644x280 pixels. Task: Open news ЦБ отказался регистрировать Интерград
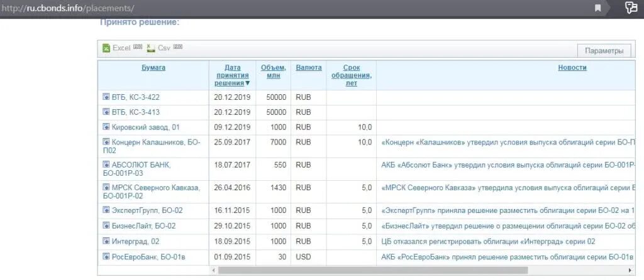(488, 242)
